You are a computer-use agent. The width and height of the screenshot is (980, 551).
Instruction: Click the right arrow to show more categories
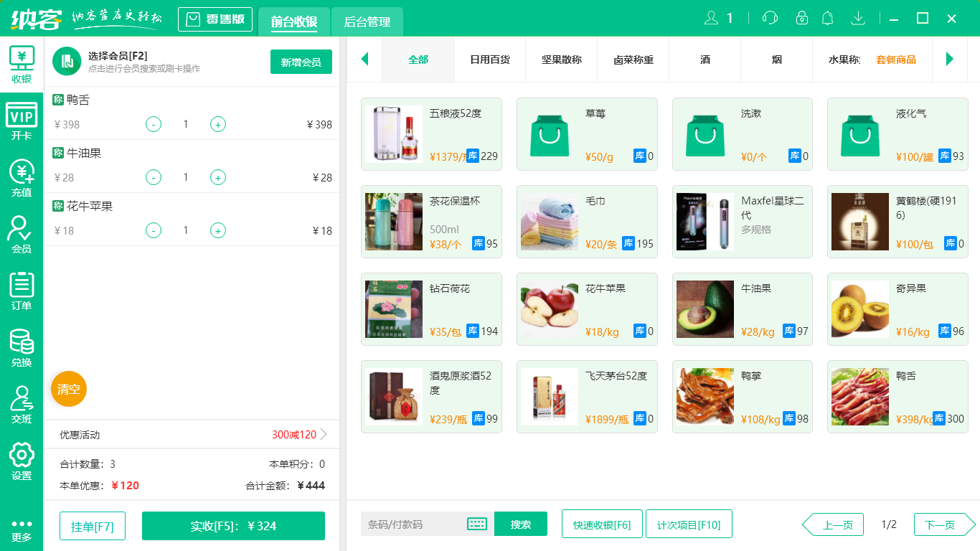(x=951, y=60)
